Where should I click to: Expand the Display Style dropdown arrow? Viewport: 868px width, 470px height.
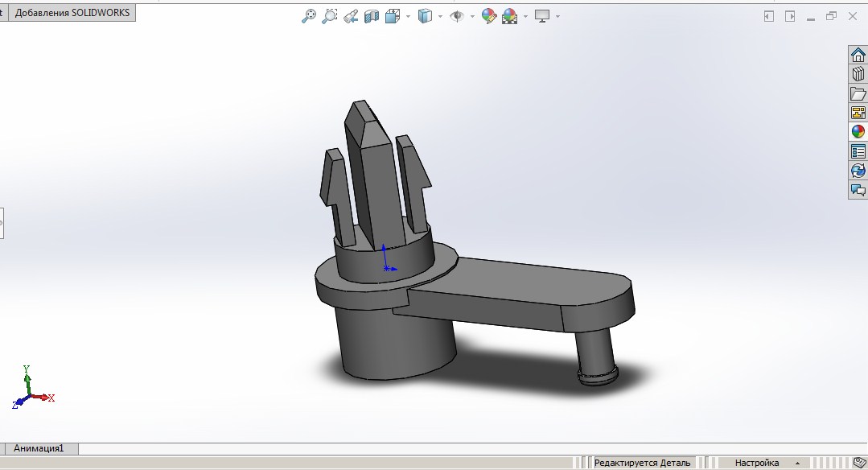pos(440,17)
